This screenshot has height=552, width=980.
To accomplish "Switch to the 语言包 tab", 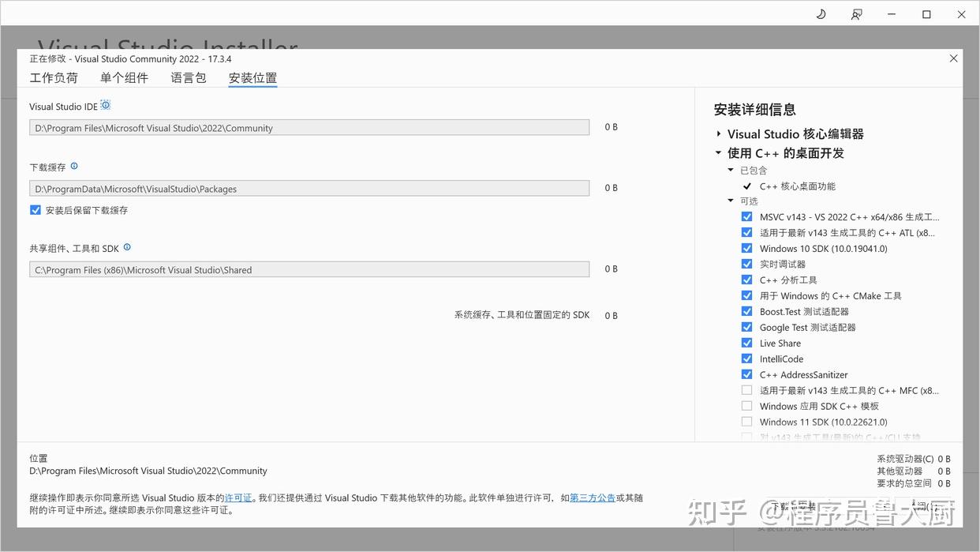I will tap(189, 77).
